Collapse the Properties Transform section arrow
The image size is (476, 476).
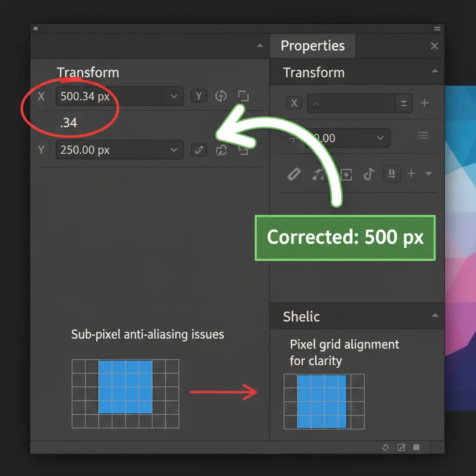coord(435,71)
